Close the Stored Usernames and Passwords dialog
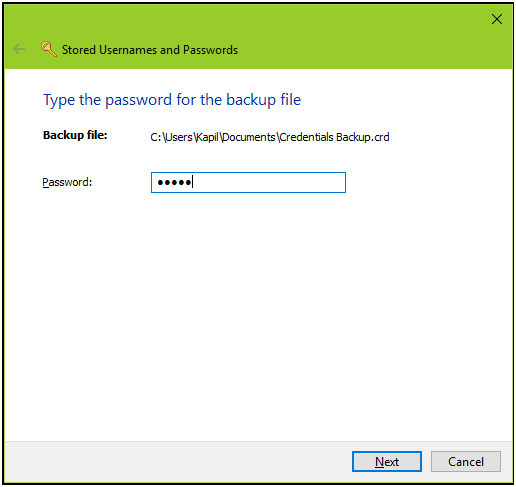Screen dimensions: 516x487 (497, 19)
